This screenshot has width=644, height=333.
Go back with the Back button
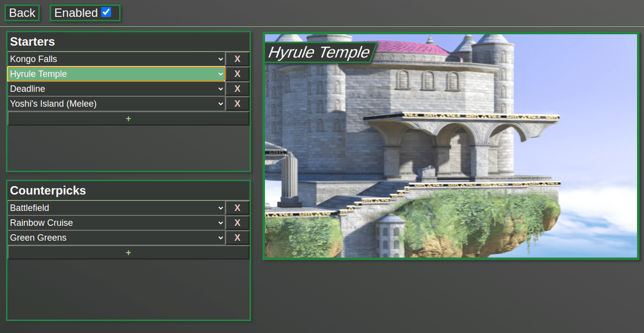pos(22,13)
